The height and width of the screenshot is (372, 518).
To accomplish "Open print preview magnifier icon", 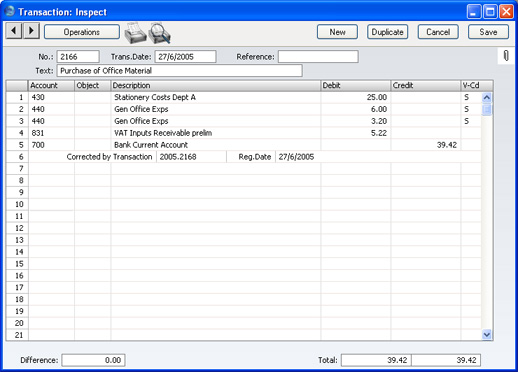I will click(x=159, y=33).
